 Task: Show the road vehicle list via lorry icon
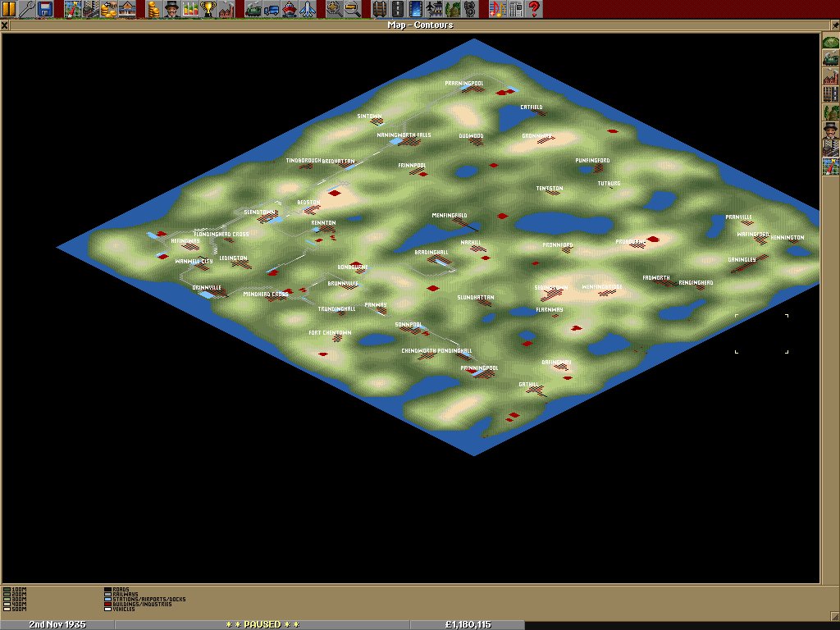(272, 8)
